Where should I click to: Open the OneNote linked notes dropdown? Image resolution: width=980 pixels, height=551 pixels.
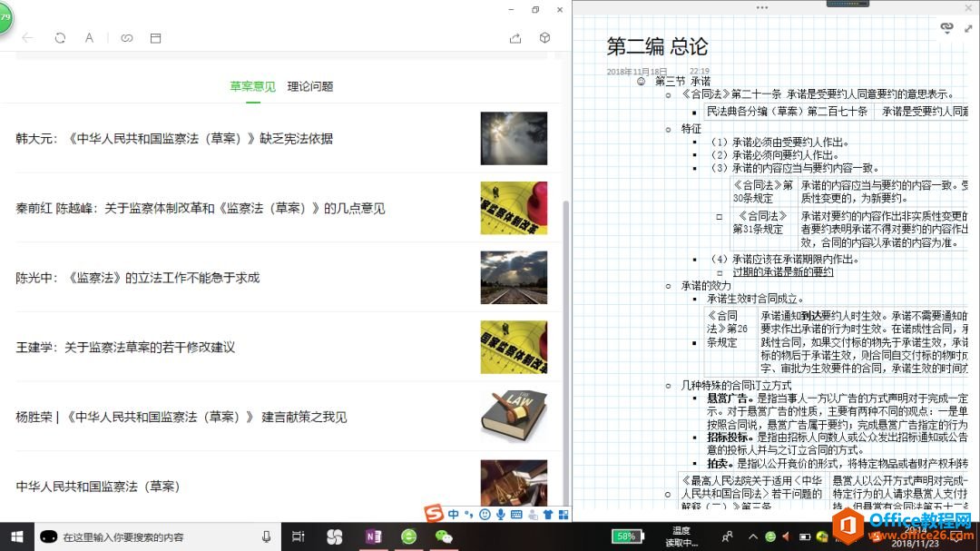pos(947,28)
